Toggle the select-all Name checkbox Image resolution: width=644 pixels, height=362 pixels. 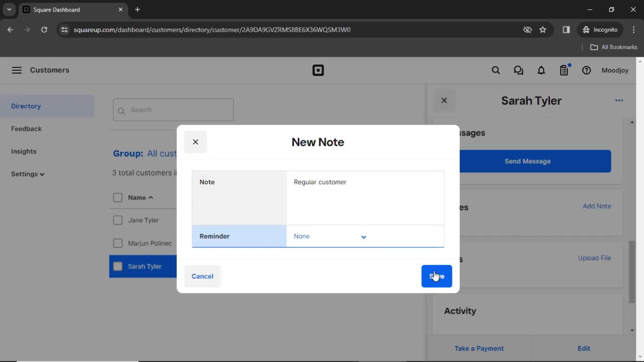(x=118, y=197)
